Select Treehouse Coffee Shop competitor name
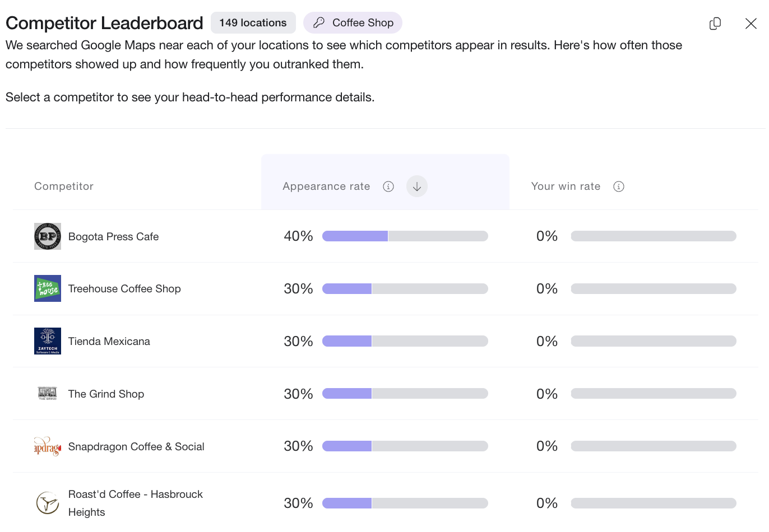Screen dimensions: 769x532 pyautogui.click(x=124, y=289)
